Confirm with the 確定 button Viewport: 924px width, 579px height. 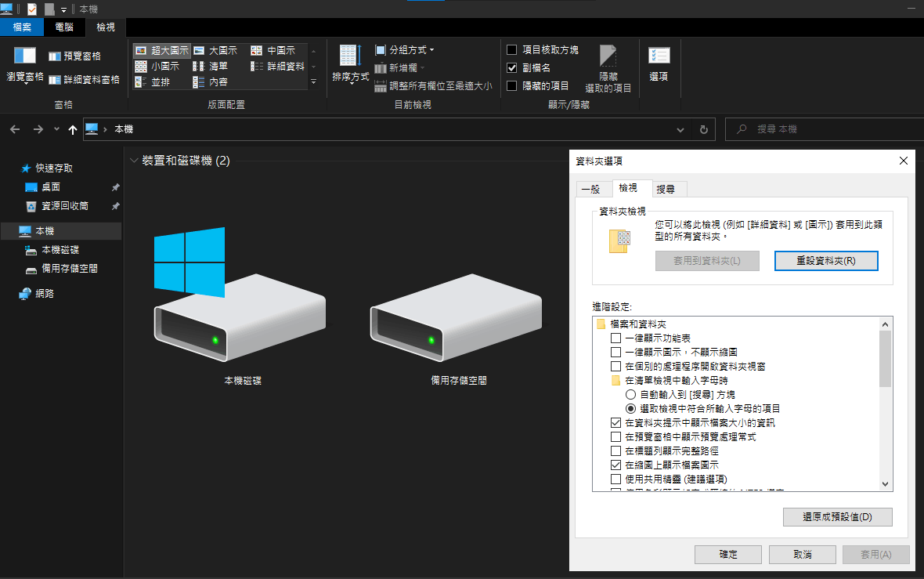[728, 554]
